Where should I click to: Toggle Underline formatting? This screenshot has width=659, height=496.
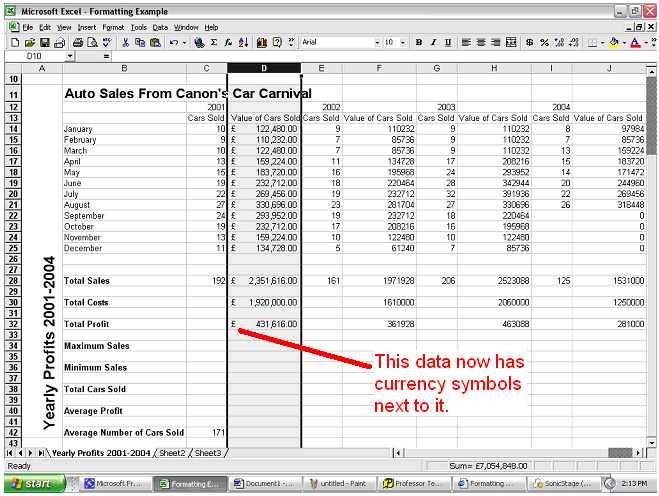point(449,43)
